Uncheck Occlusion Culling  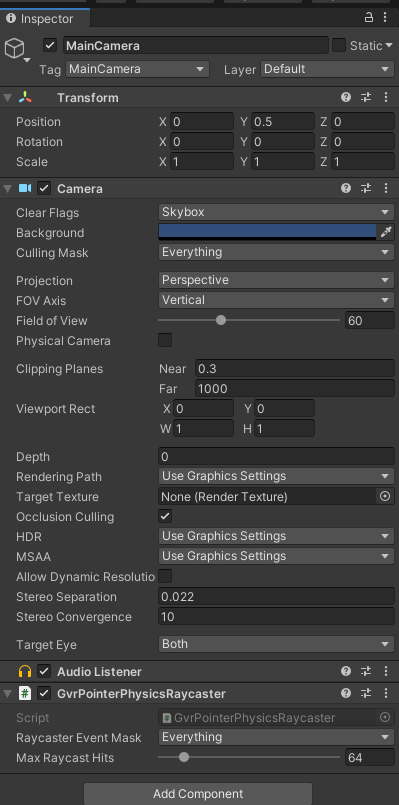click(165, 516)
